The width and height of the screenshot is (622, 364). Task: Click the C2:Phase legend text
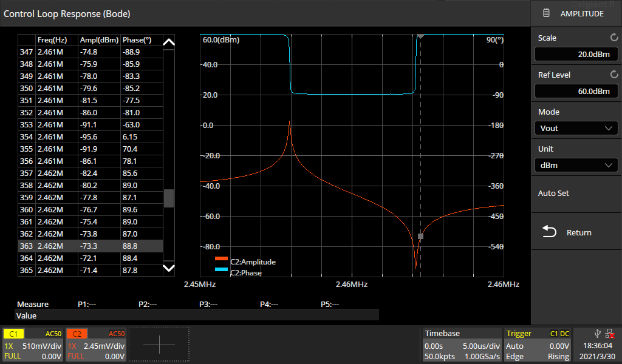[x=245, y=273]
